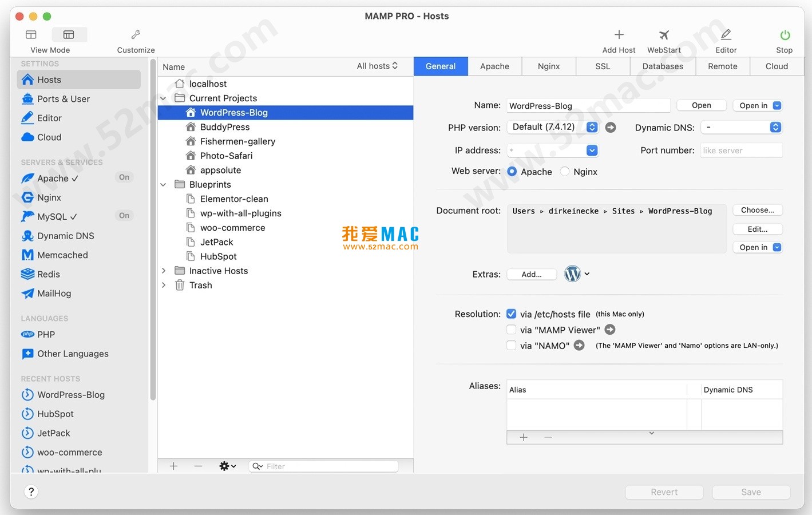Open the help question mark button
Screen dimensions: 812x515
[31, 492]
